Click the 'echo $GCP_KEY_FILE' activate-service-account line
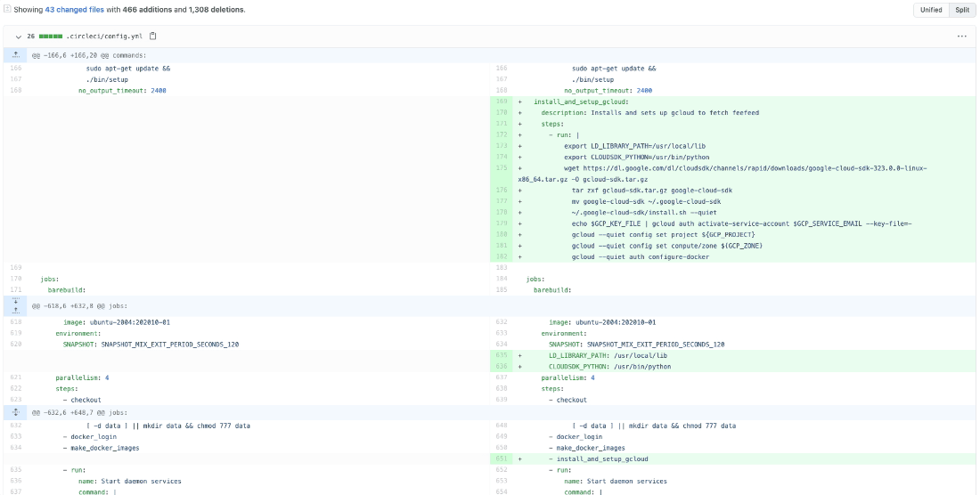The width and height of the screenshot is (980, 495). (x=742, y=223)
